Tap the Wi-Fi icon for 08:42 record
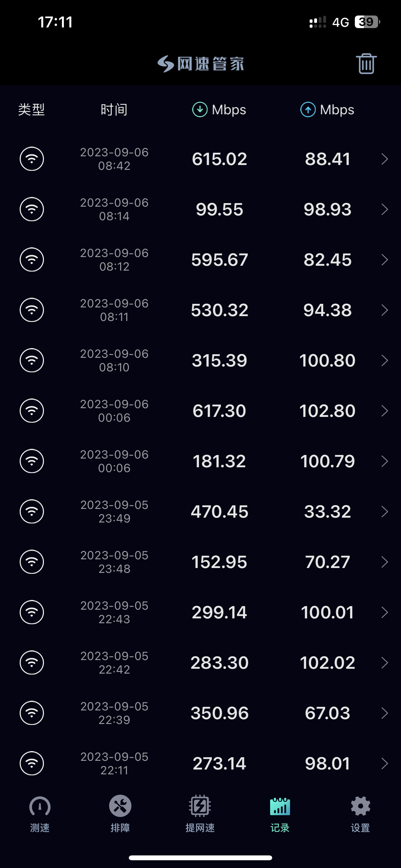Viewport: 401px width, 868px height. coord(32,159)
